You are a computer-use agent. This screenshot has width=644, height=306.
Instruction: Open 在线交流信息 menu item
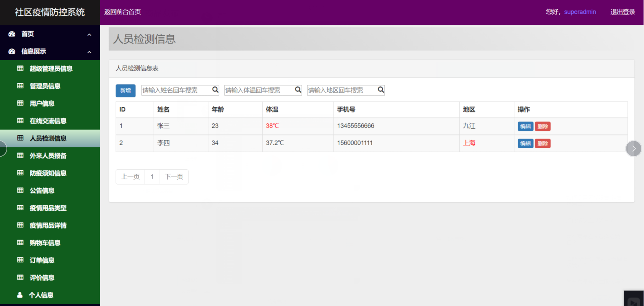[x=50, y=121]
